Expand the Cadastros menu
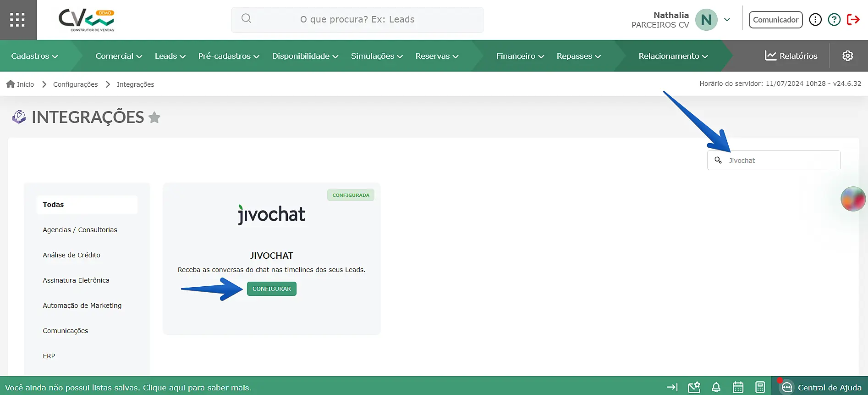The image size is (868, 395). point(35,56)
